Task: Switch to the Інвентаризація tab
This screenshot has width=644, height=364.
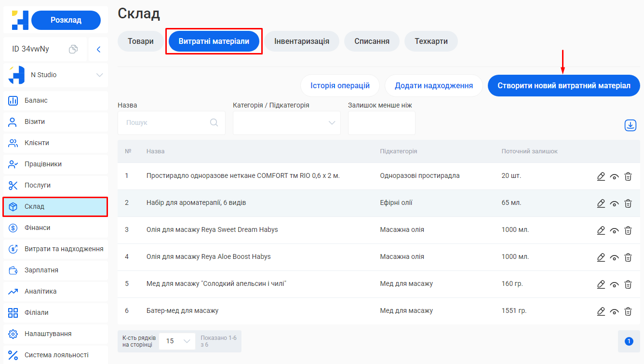Action: click(x=302, y=41)
